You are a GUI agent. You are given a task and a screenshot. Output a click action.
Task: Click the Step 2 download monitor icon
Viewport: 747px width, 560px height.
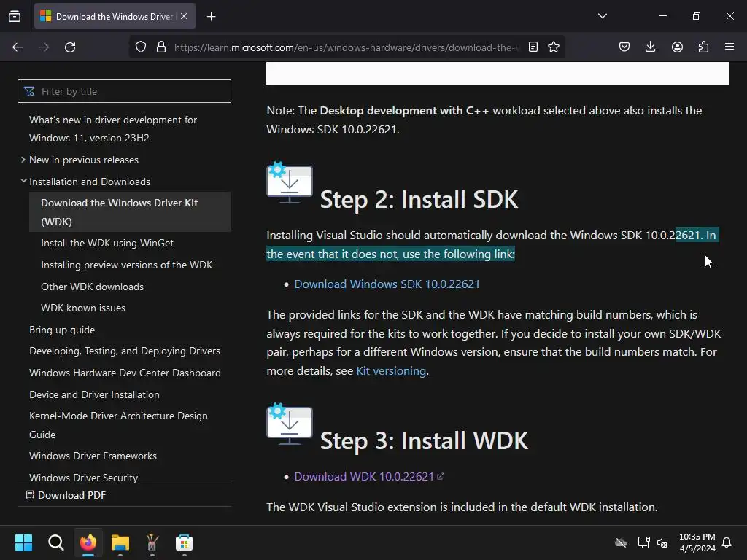(289, 183)
